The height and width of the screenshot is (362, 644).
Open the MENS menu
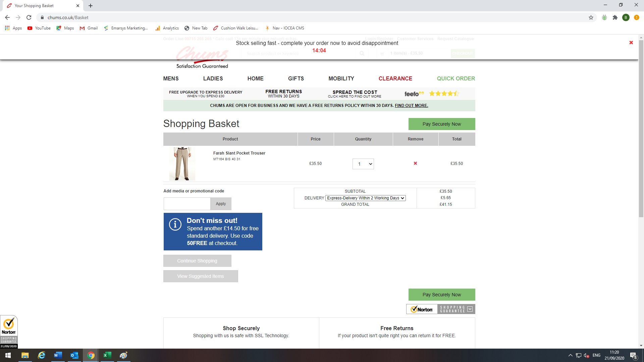[171, 78]
